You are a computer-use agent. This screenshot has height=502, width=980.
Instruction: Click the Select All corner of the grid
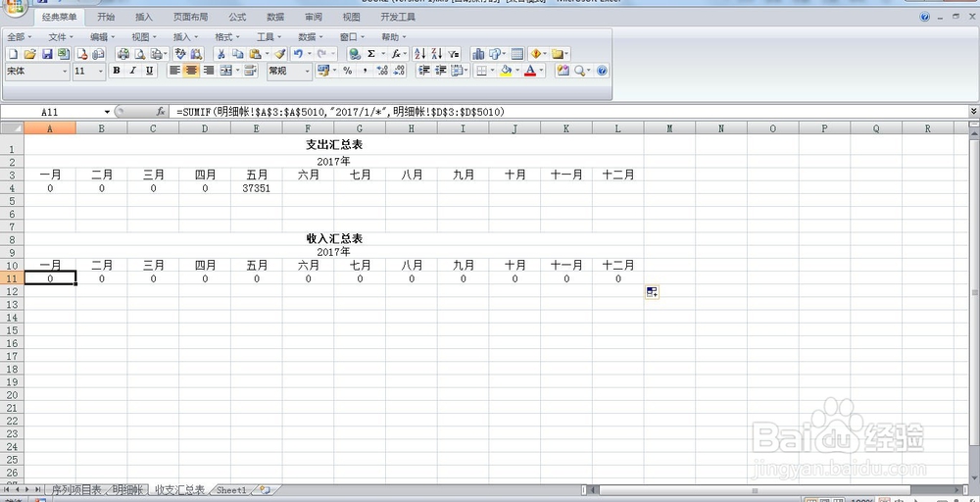click(x=12, y=128)
